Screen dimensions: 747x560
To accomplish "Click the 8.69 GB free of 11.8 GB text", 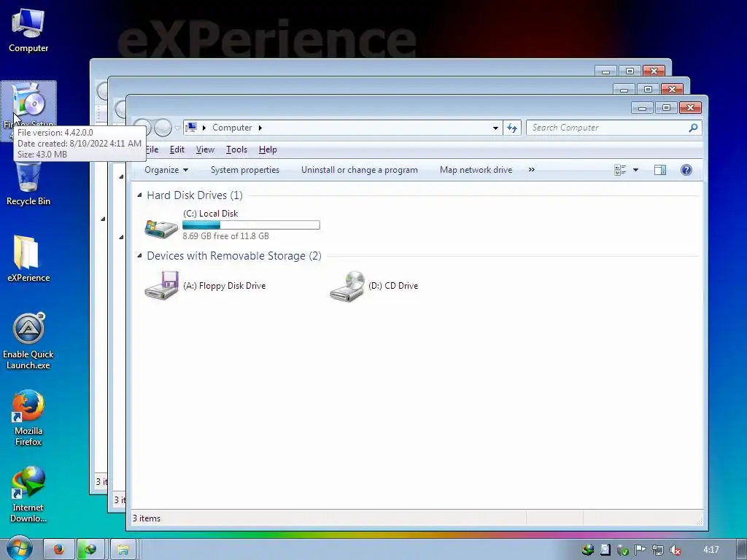I will coord(226,236).
